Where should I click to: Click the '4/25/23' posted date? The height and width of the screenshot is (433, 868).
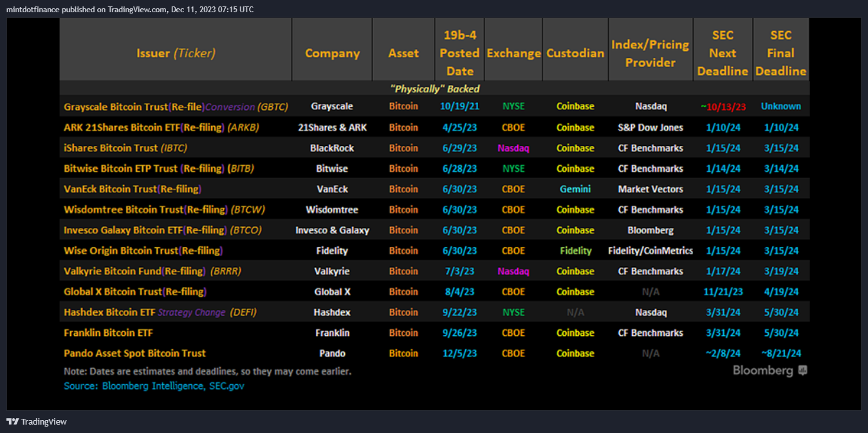click(459, 127)
